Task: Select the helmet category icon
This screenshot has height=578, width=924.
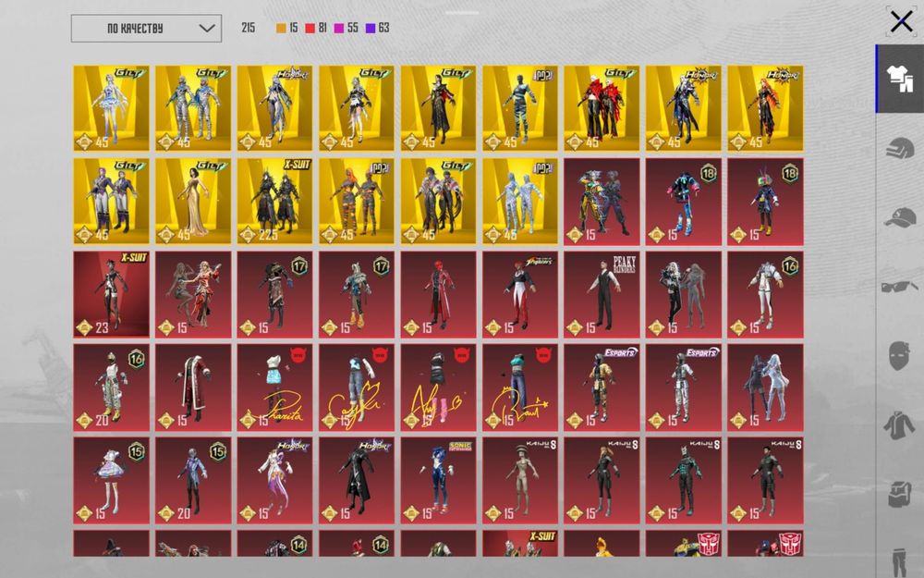Action: coord(900,148)
